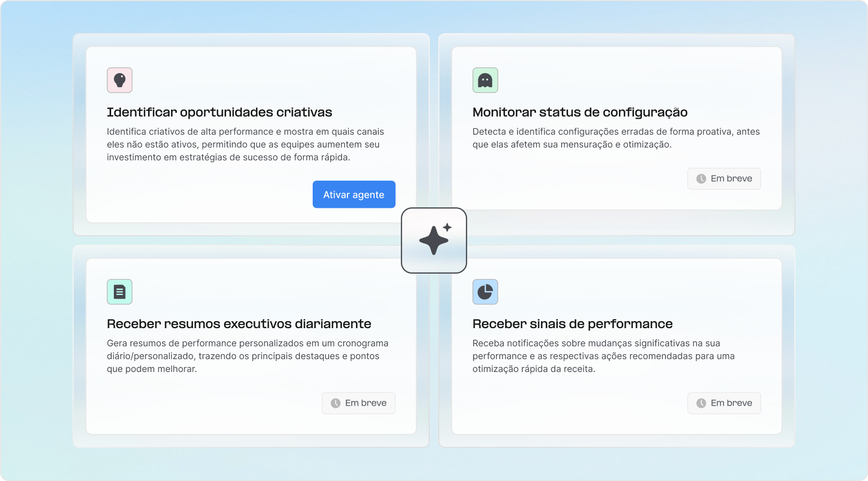This screenshot has height=481, width=868.
Task: Select the Receber resumos executivos diariamente heading
Action: click(x=239, y=324)
